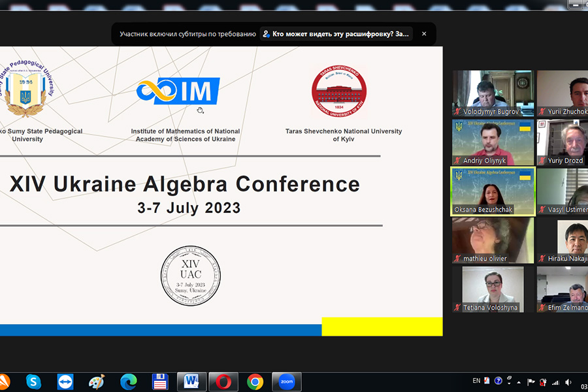Click mathieu olivier's muted microphone icon
588x392 pixels.
pos(458,259)
